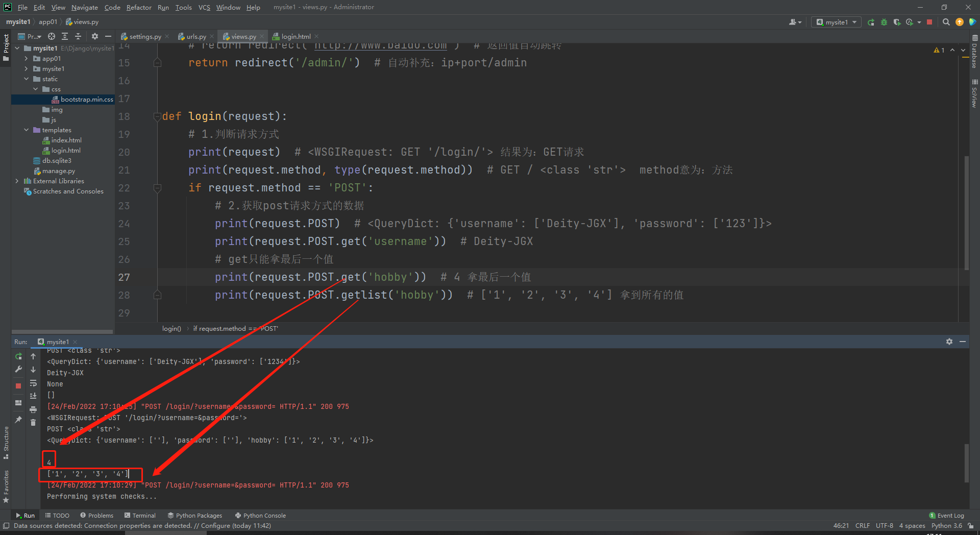Open the VCS menu

coord(204,7)
